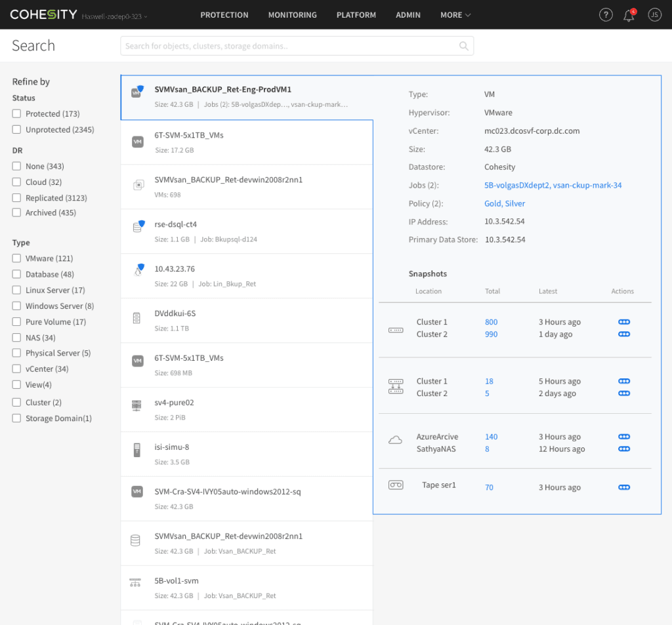Toggle the VMware (121) type checkbox
The width and height of the screenshot is (672, 625).
coord(17,259)
